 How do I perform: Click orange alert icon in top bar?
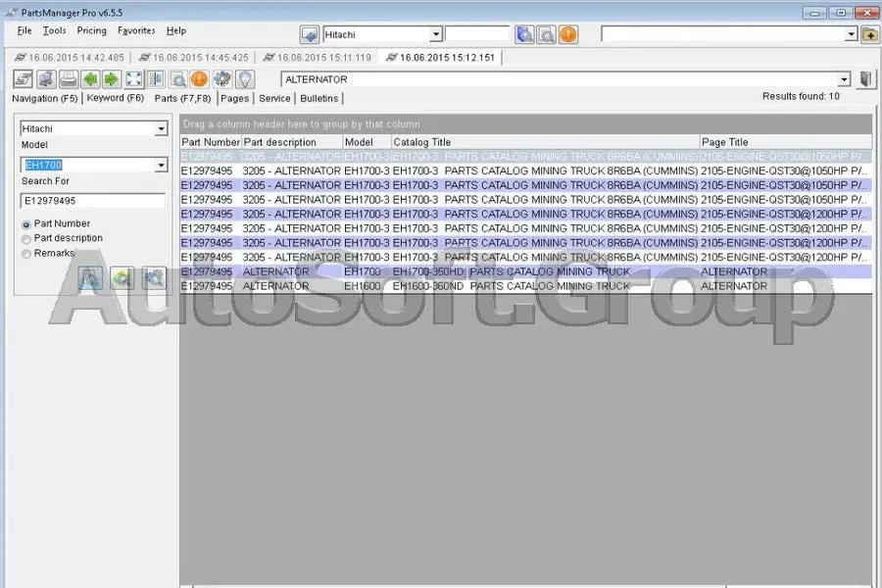pyautogui.click(x=568, y=35)
